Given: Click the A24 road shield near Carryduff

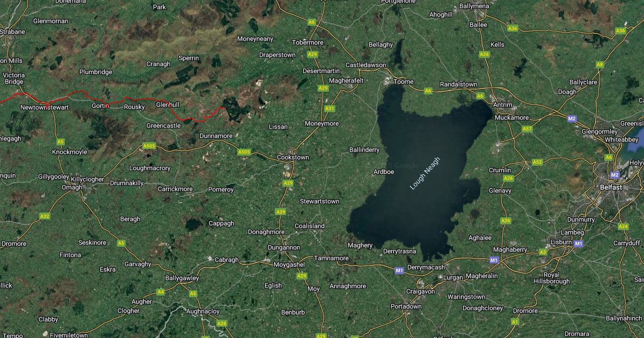Looking at the screenshot, I should pos(623,227).
